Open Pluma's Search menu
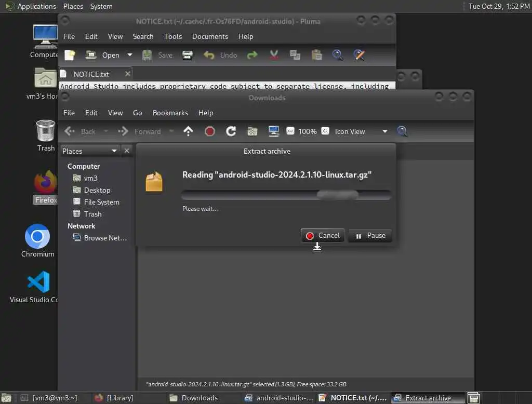 (143, 36)
